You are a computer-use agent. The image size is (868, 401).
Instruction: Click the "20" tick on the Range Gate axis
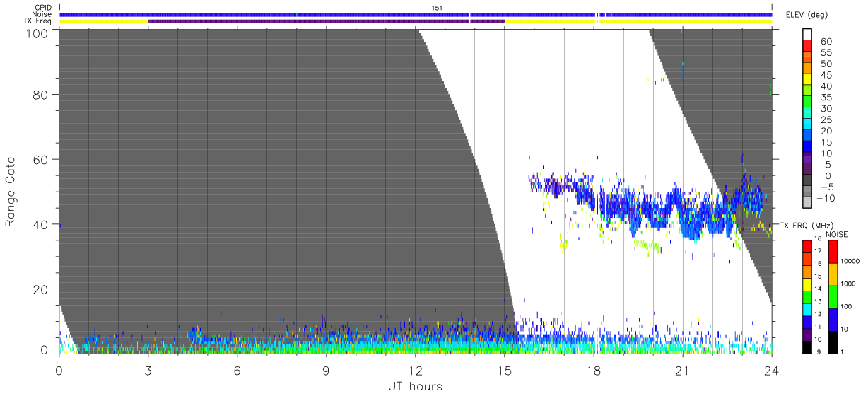(39, 289)
